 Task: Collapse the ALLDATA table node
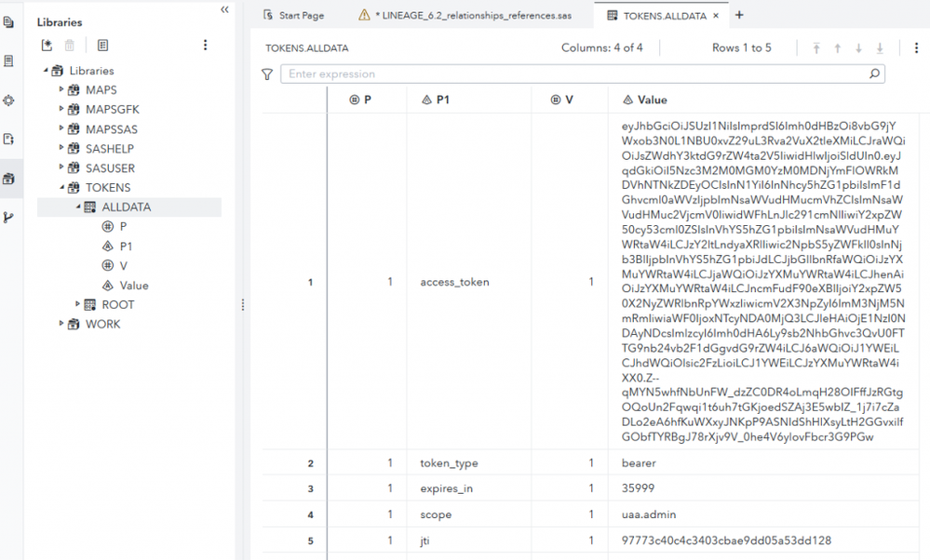(77, 207)
